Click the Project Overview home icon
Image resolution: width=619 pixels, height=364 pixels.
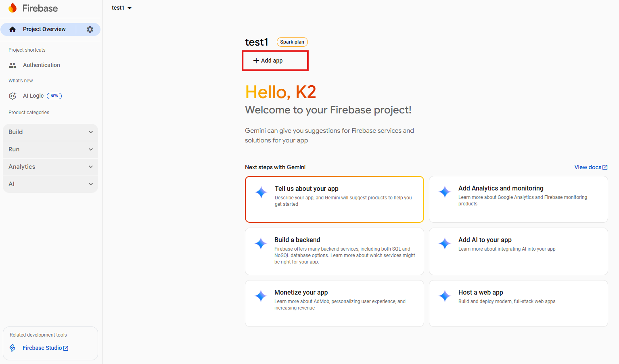click(x=13, y=29)
